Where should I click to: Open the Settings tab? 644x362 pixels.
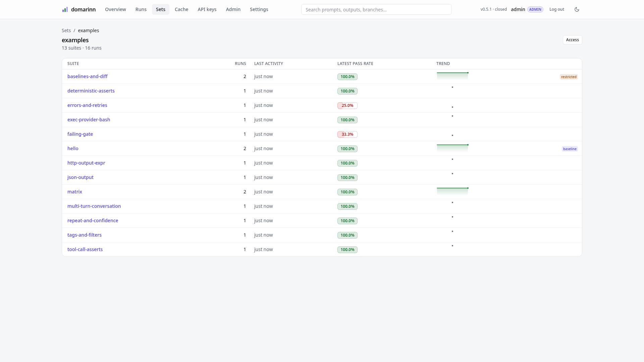pos(259,9)
